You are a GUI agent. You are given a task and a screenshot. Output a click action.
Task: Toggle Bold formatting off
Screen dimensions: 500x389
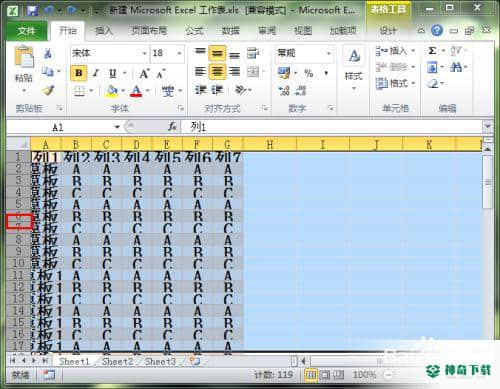point(79,73)
